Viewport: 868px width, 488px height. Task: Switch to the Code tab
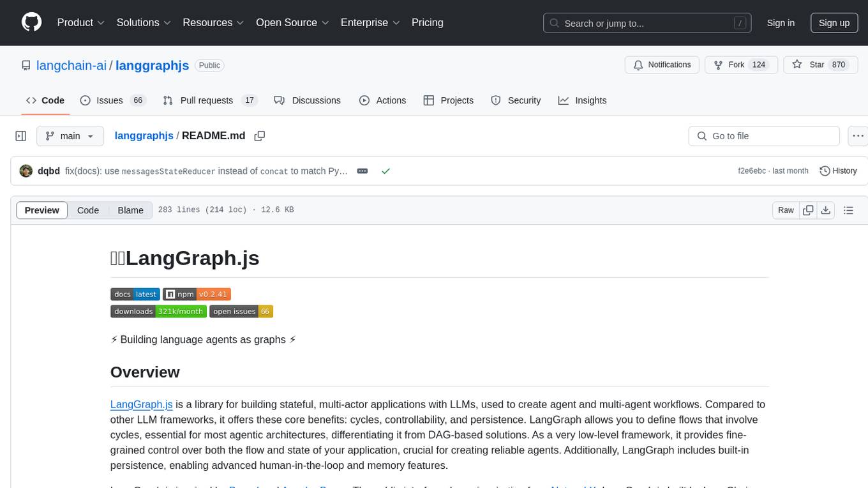coord(45,100)
